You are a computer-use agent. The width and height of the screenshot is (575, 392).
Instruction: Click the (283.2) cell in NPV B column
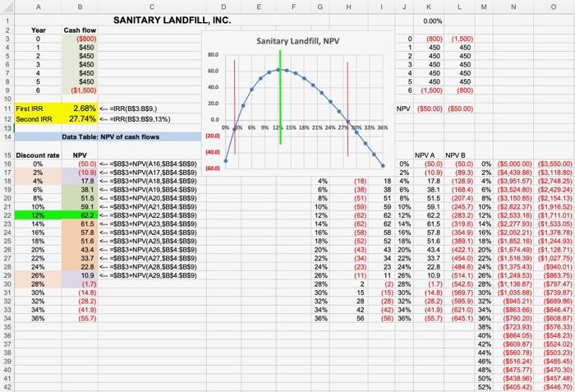459,215
